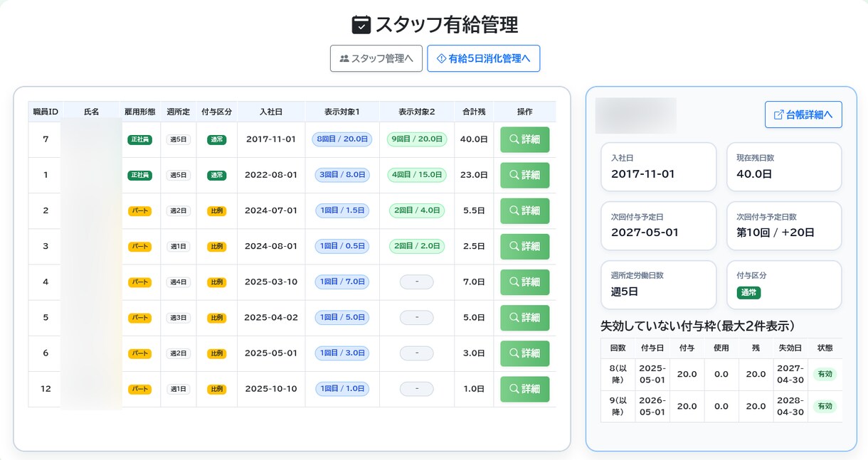The height and width of the screenshot is (460, 868).
Task: Click 失効日 2028-04-30 cell
Action: pyautogui.click(x=790, y=407)
